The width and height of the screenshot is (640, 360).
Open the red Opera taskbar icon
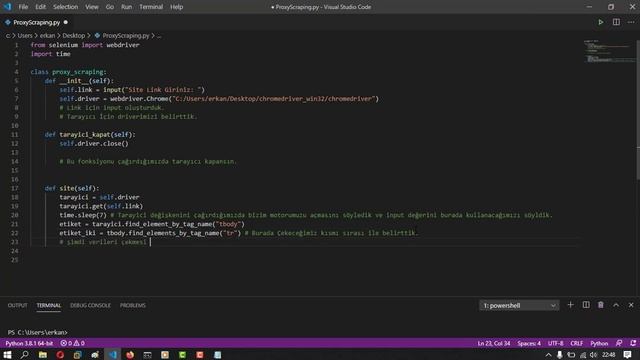tap(60, 355)
